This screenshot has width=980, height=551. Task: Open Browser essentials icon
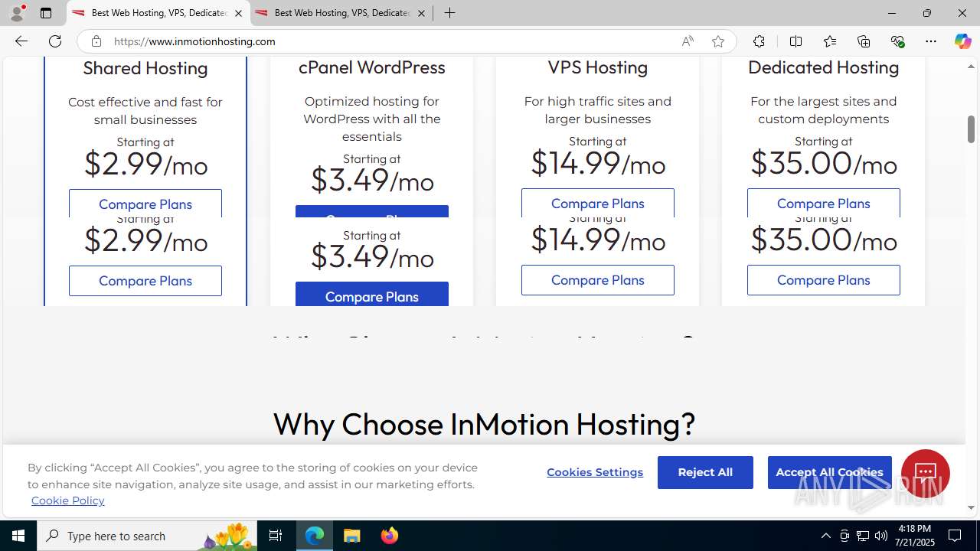click(897, 41)
